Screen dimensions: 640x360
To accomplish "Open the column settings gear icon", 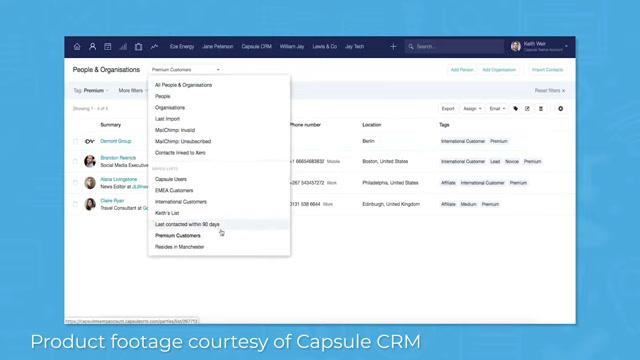I will pyautogui.click(x=560, y=109).
